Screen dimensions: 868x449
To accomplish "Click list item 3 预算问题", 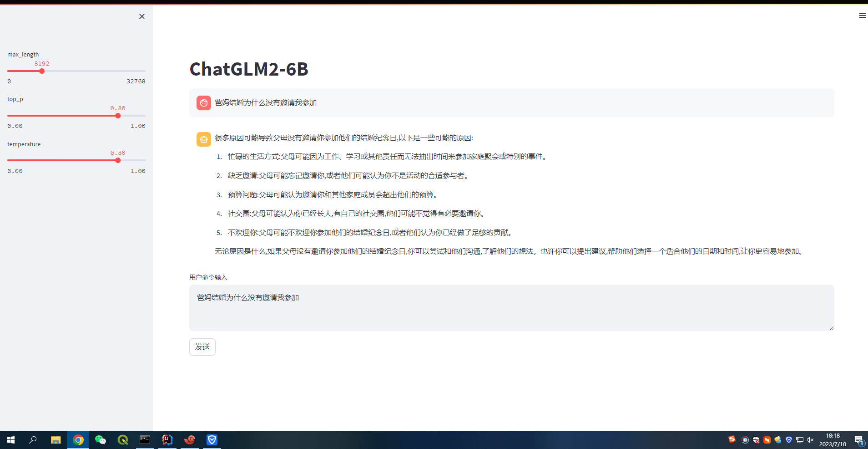I will click(x=333, y=195).
